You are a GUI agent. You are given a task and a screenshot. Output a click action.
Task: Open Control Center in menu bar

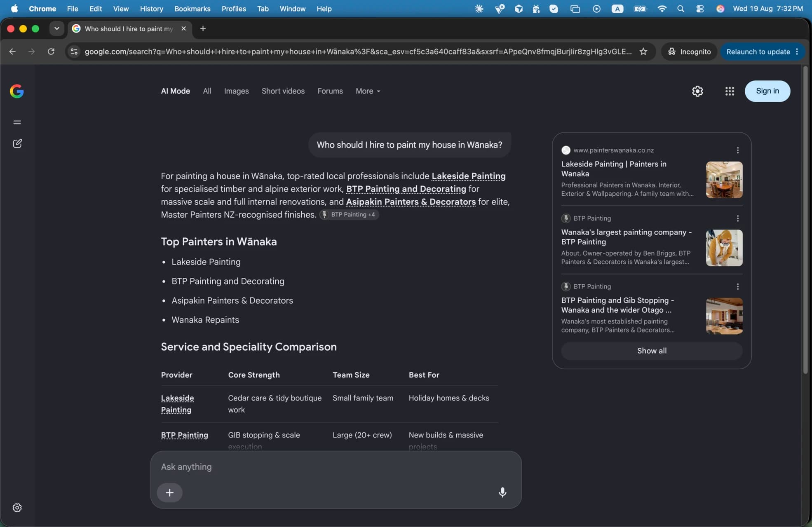(700, 9)
